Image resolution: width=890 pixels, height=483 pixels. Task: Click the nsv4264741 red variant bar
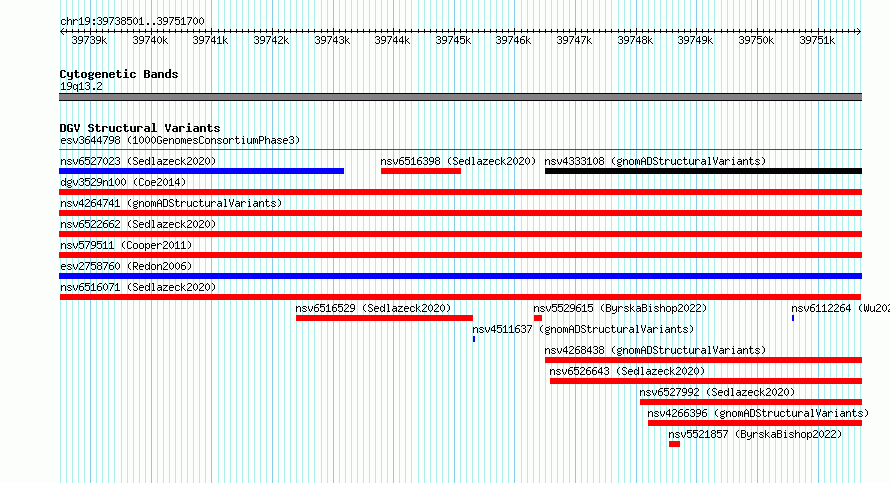(x=460, y=213)
